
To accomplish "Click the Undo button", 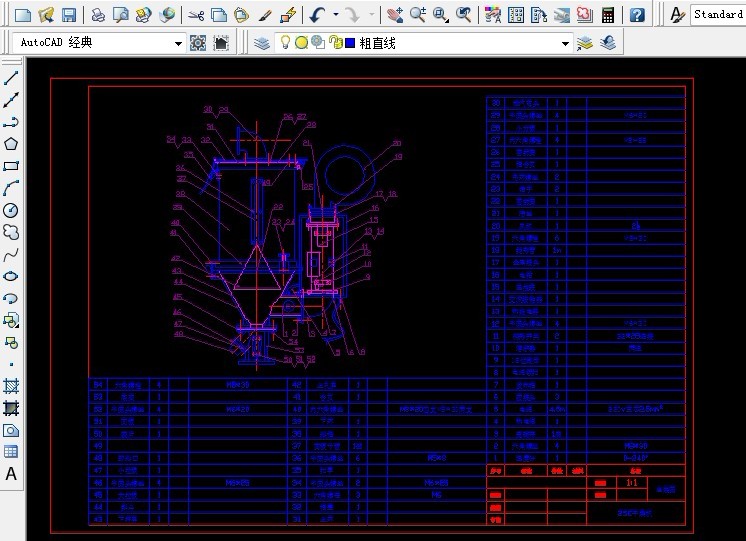I will 317,15.
